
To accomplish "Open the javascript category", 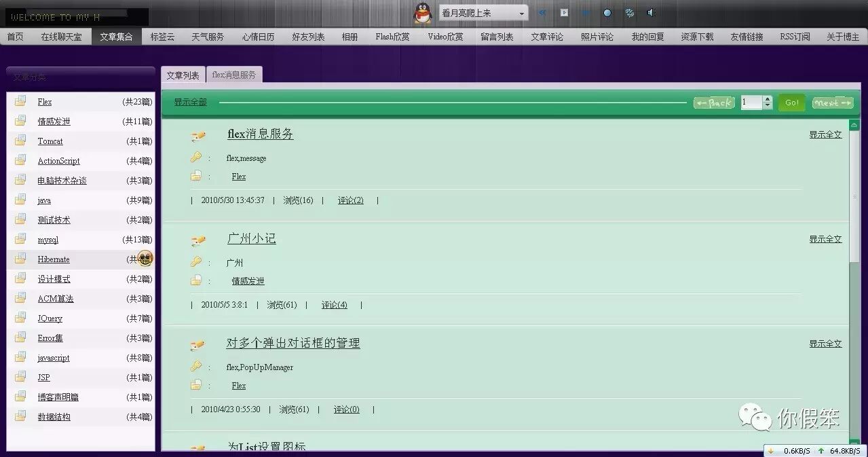I will click(x=54, y=358).
